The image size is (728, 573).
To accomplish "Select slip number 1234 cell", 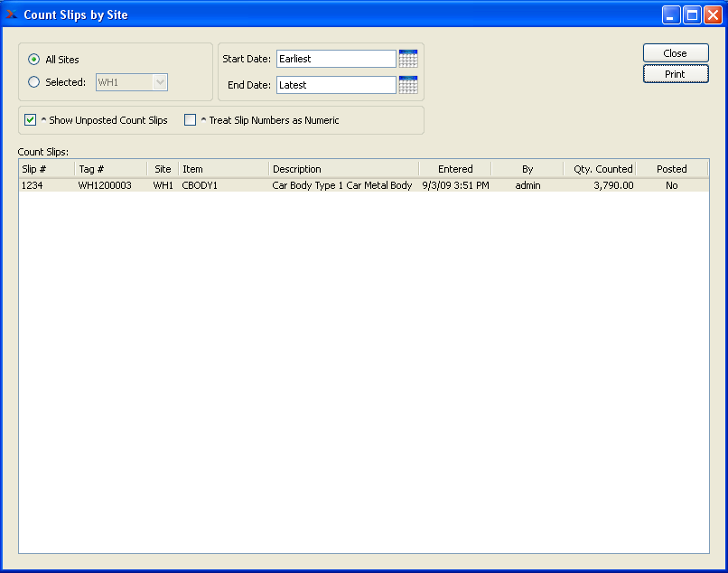I will coord(33,185).
